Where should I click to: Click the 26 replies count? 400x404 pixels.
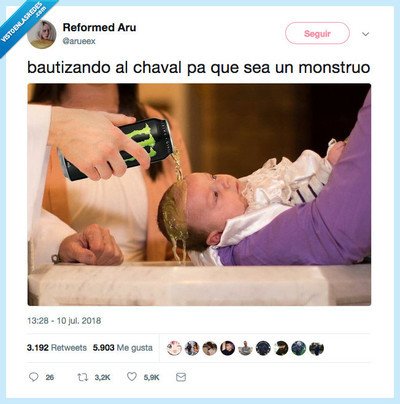click(50, 377)
